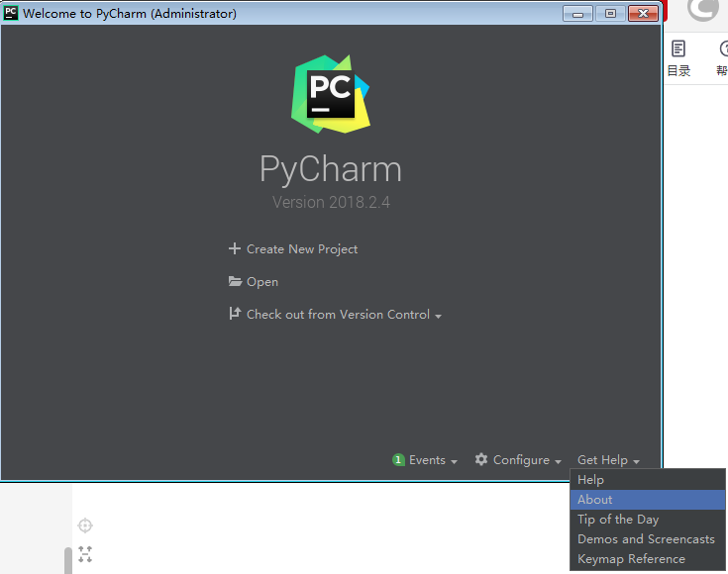Click the version control checkout icon
The height and width of the screenshot is (574, 728).
click(x=235, y=314)
